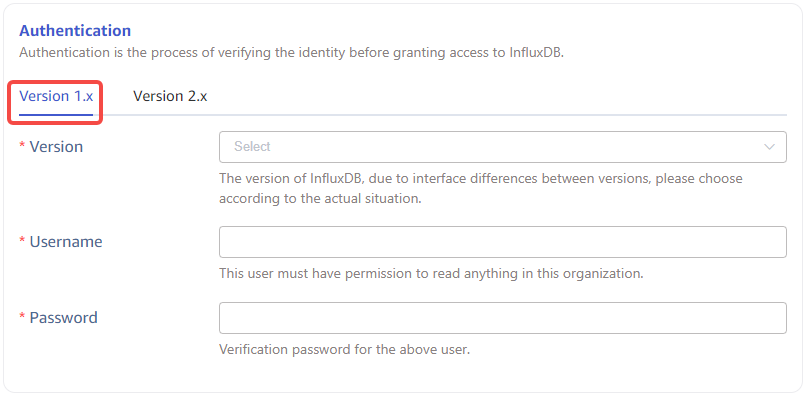Click the Username field label
Image resolution: width=807 pixels, height=396 pixels.
coord(66,242)
